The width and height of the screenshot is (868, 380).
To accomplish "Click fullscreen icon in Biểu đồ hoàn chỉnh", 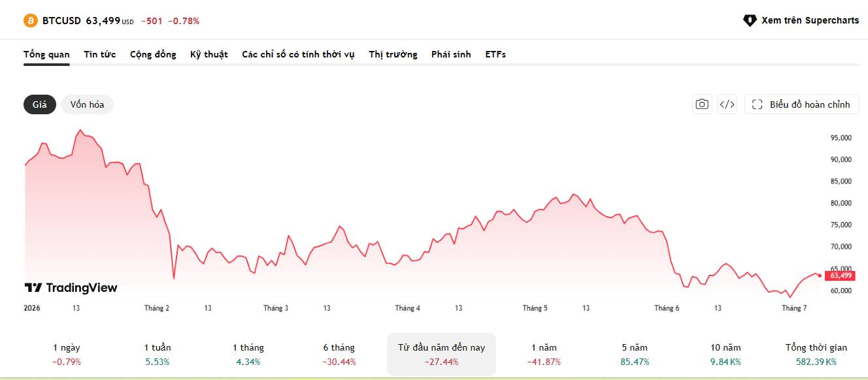I will (x=758, y=104).
